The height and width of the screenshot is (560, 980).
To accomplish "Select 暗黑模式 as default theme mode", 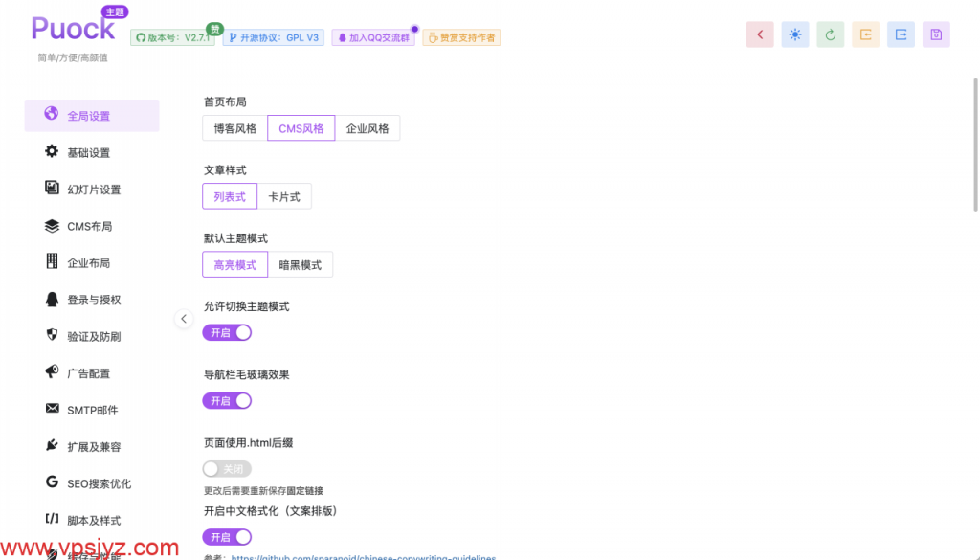I will pos(301,265).
